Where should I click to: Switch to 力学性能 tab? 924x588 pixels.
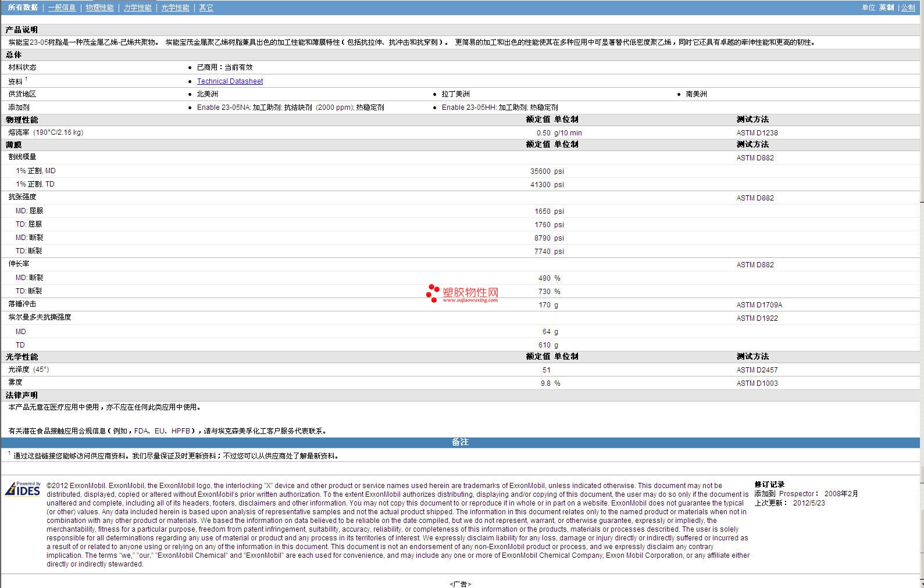[137, 8]
